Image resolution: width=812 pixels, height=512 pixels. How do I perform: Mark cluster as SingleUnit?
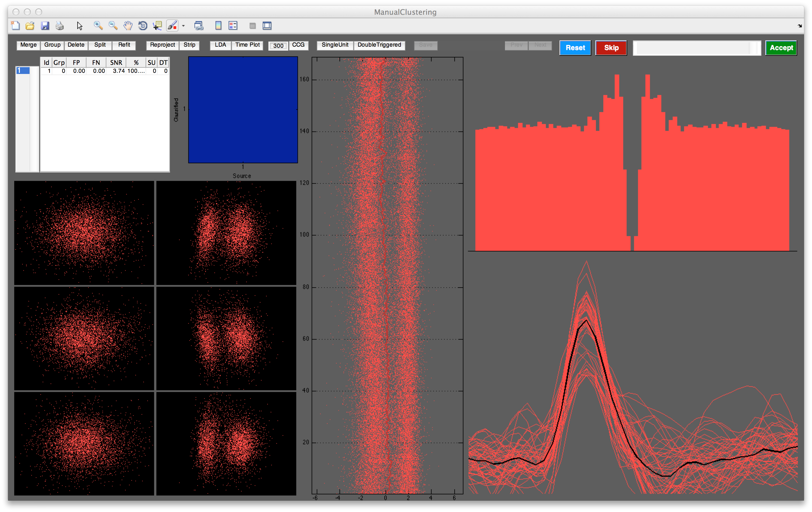[335, 45]
